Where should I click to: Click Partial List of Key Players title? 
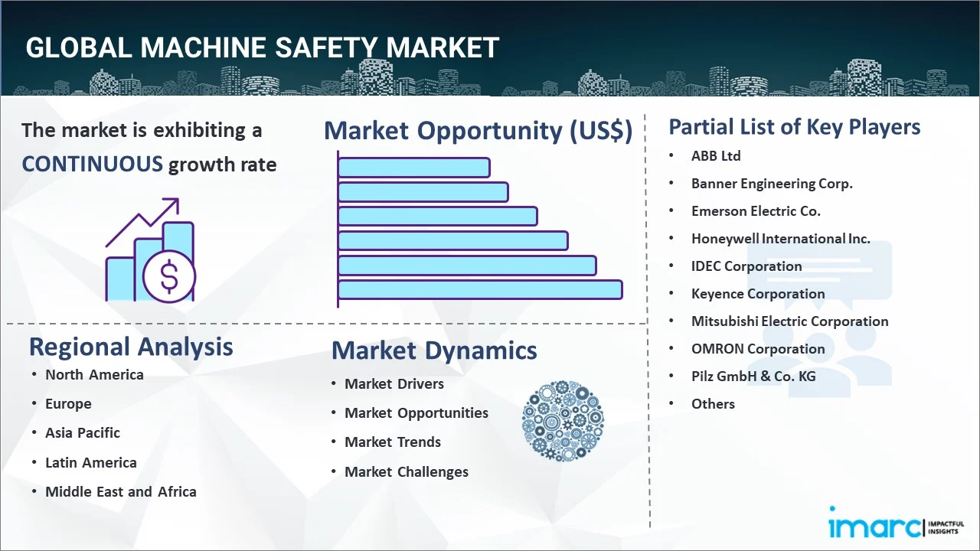[794, 126]
